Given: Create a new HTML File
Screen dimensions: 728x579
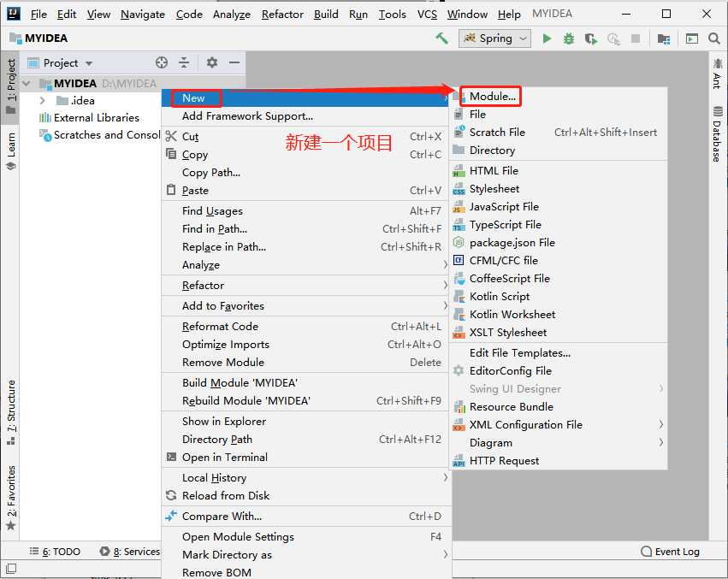Looking at the screenshot, I should click(559, 171).
